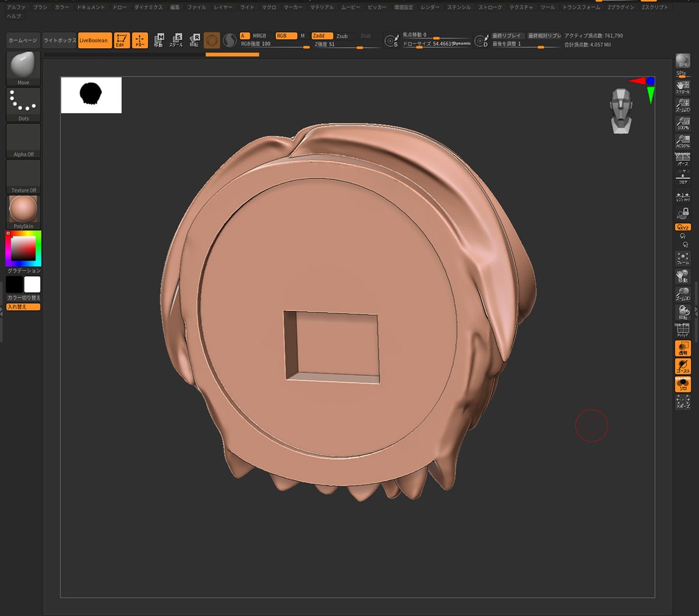This screenshot has height=616, width=699.
Task: Open the アルファ menu
Action: tap(16, 8)
